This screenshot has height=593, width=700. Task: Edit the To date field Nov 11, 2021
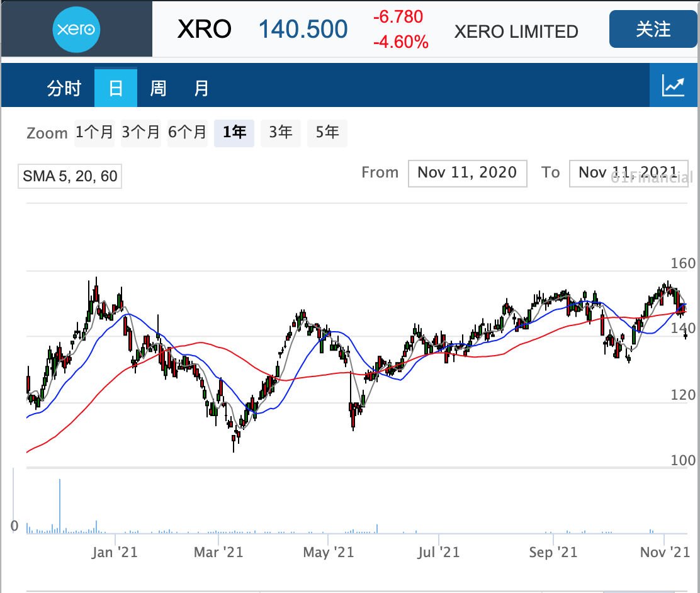click(629, 173)
